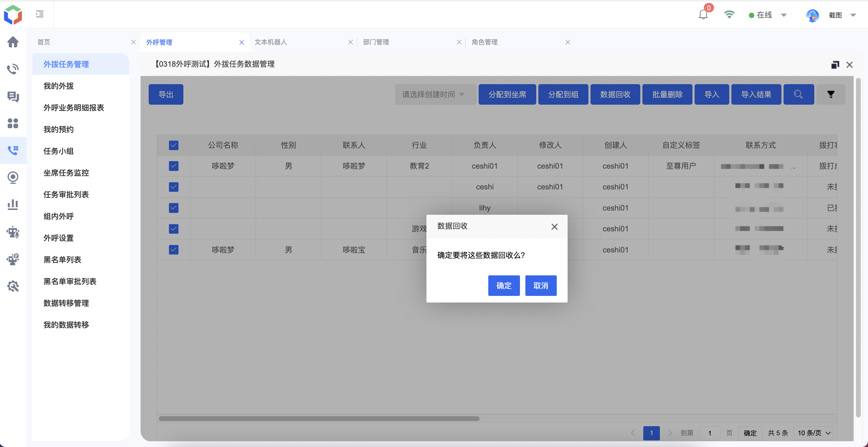Uncheck the row with 至尊用户 tag
The height and width of the screenshot is (447, 868).
coord(173,166)
